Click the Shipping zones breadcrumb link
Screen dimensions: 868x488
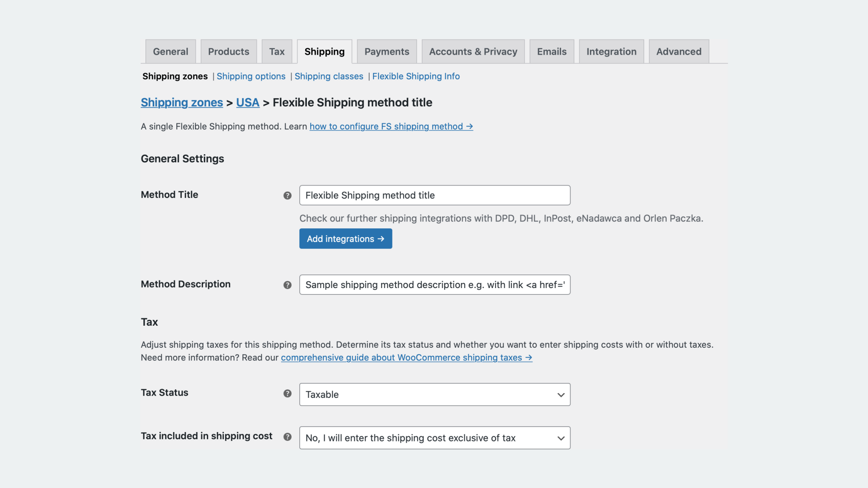182,102
